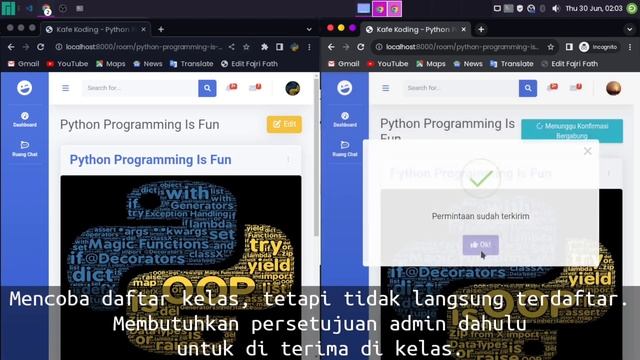Open second message icon in right window
The width and height of the screenshot is (640, 360).
pyautogui.click(x=576, y=87)
